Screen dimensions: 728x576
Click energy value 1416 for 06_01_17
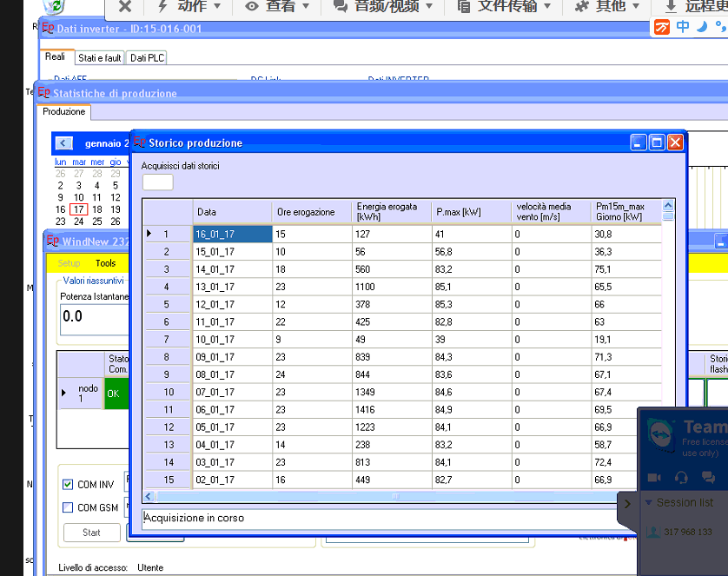pyautogui.click(x=392, y=409)
